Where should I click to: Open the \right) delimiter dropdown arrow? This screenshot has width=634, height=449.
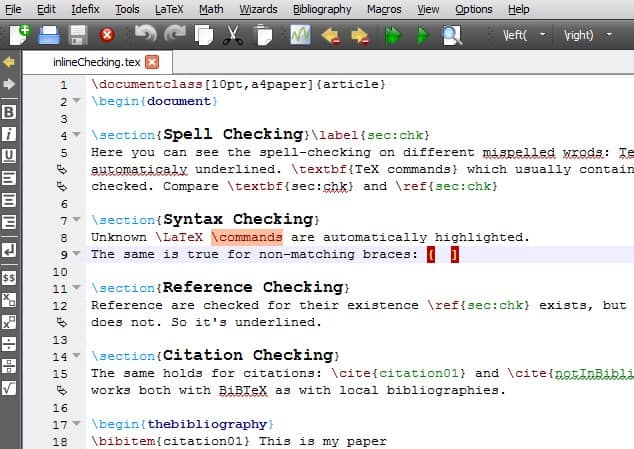(609, 35)
